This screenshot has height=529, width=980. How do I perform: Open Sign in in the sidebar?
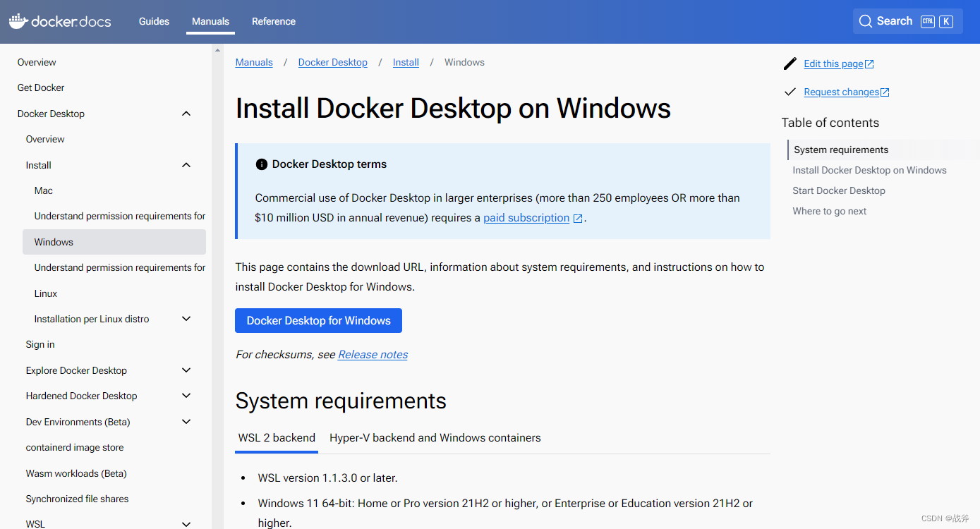pyautogui.click(x=40, y=344)
